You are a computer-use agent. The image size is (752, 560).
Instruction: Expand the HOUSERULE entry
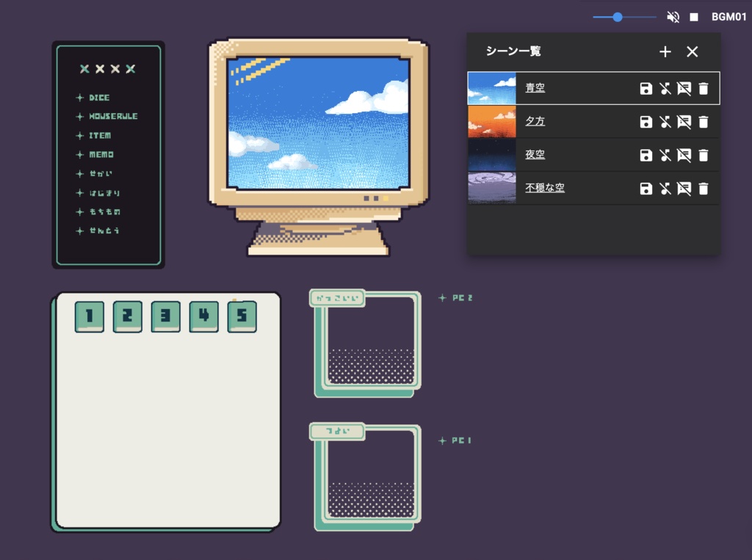click(x=107, y=117)
